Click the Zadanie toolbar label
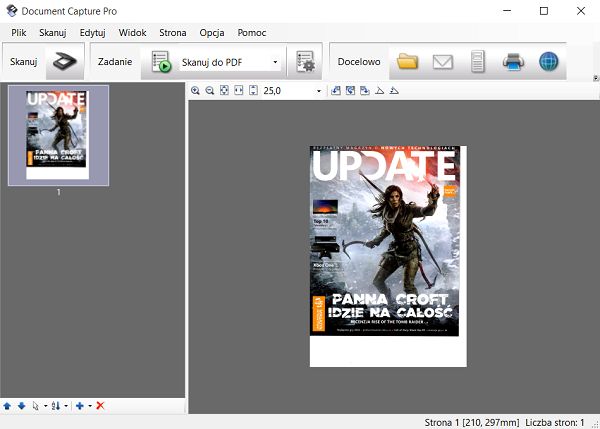This screenshot has height=429, width=600. [x=115, y=62]
